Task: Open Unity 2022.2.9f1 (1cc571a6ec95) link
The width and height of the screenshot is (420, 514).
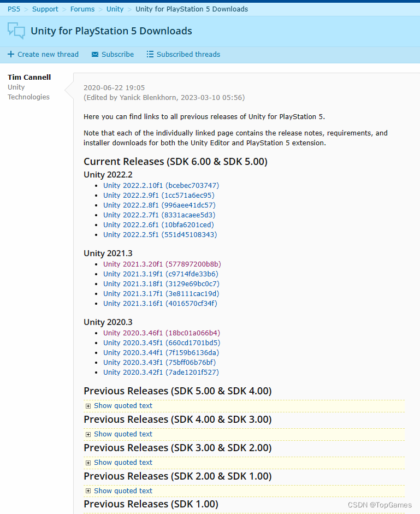Action: [x=159, y=196]
